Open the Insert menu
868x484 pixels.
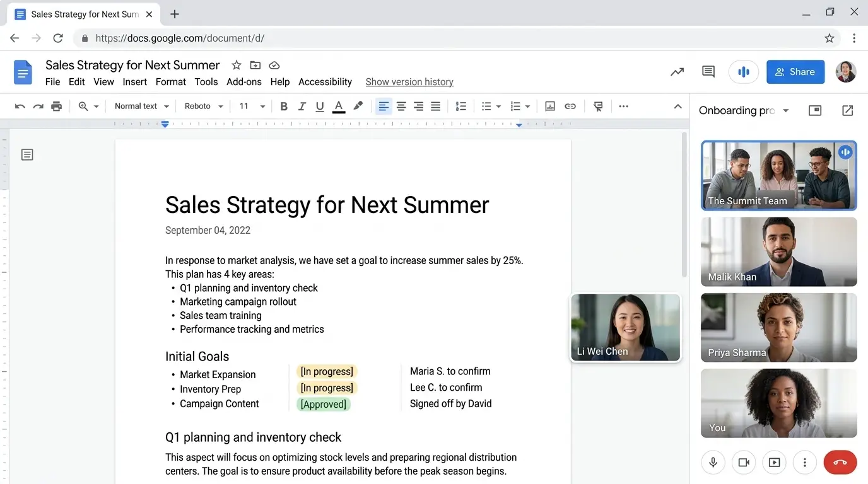click(x=135, y=82)
